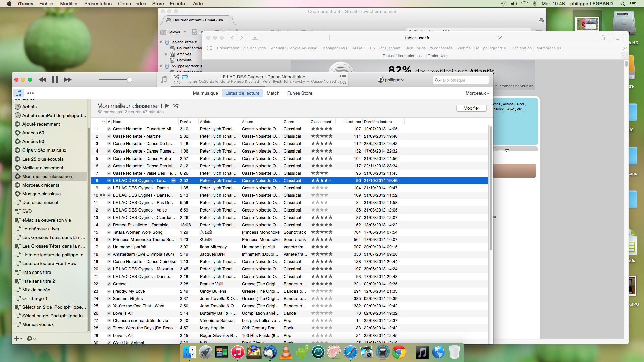Pause the currently playing track
This screenshot has width=644, height=362.
click(x=55, y=80)
